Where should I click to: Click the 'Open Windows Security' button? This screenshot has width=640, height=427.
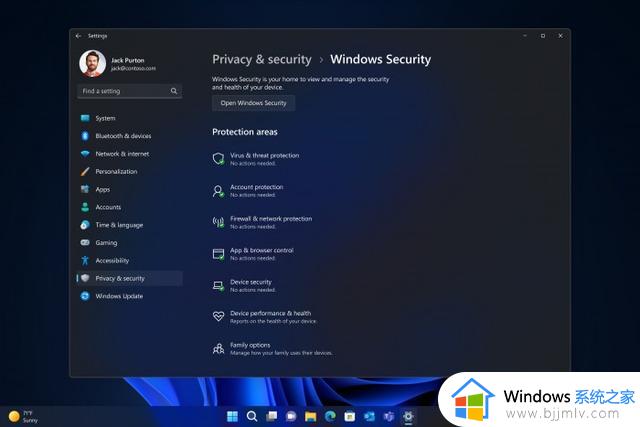click(253, 103)
